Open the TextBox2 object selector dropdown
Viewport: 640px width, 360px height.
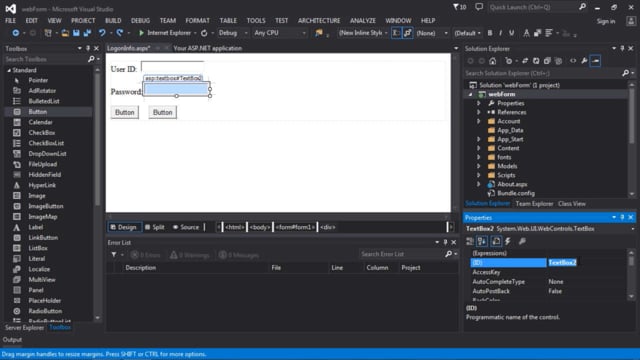[x=633, y=229]
